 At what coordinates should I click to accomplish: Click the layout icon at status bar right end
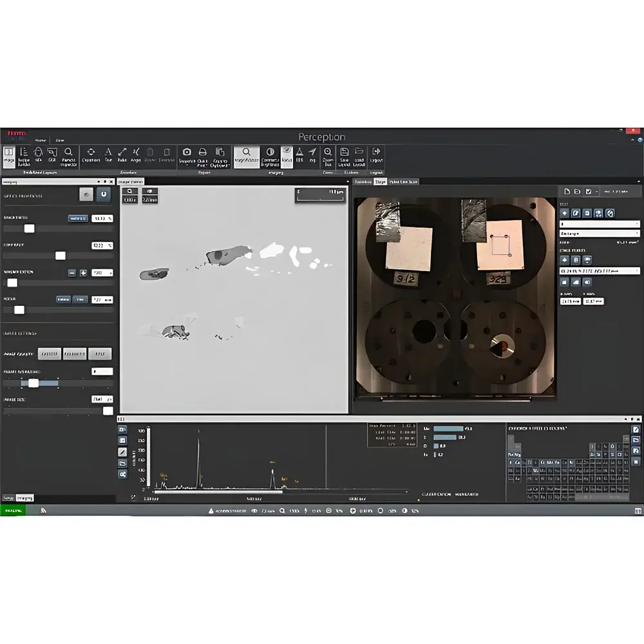pos(638,511)
